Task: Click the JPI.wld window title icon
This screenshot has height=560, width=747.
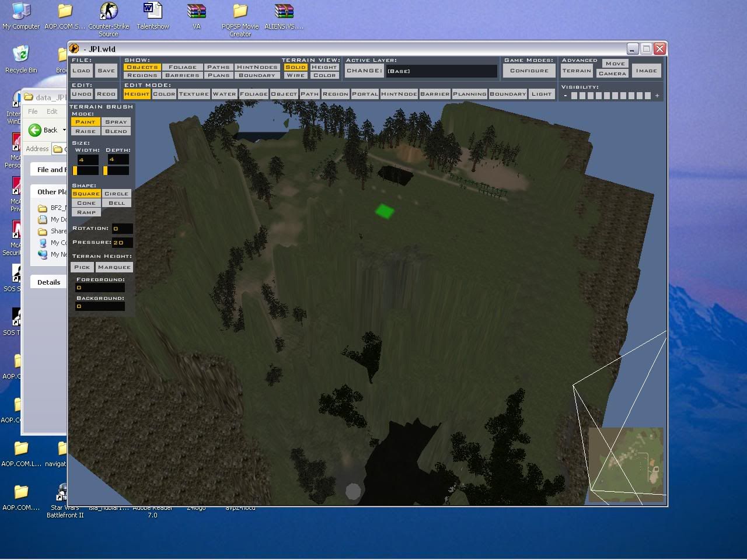Action: click(x=74, y=48)
